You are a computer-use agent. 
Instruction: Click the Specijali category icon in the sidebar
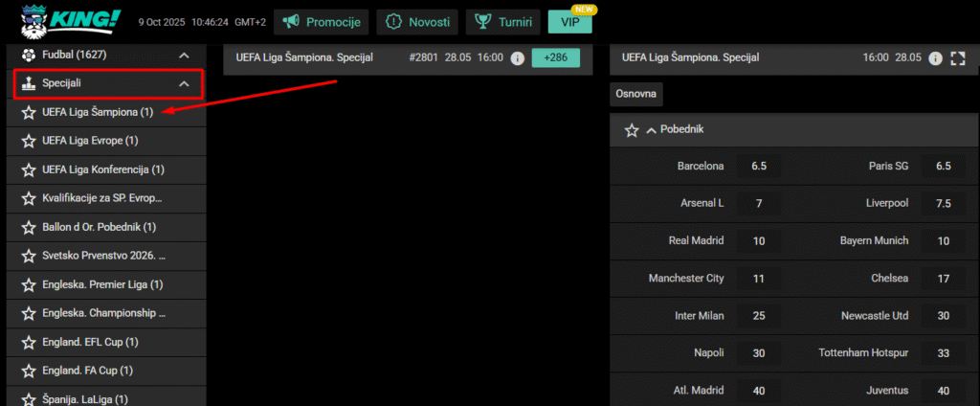pos(28,84)
